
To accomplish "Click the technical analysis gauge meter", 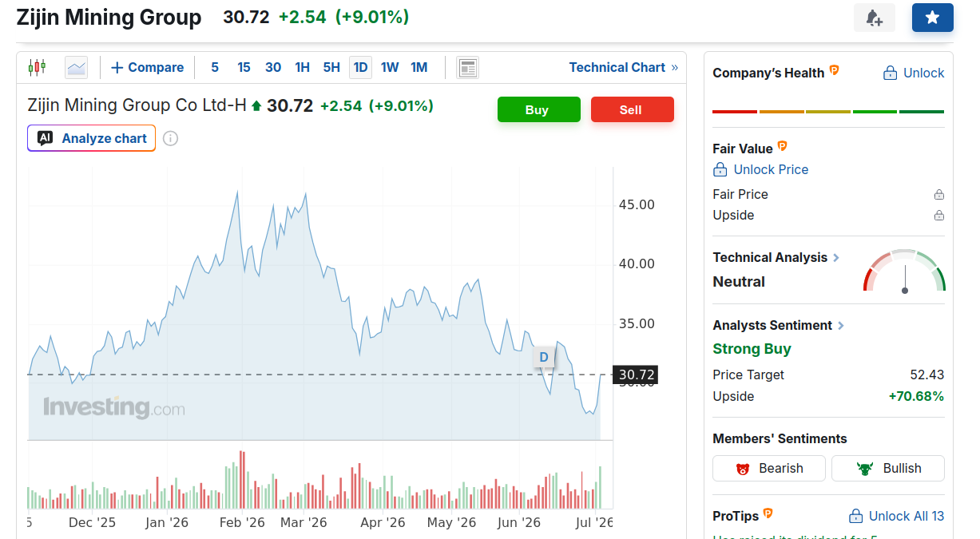I will click(x=904, y=271).
